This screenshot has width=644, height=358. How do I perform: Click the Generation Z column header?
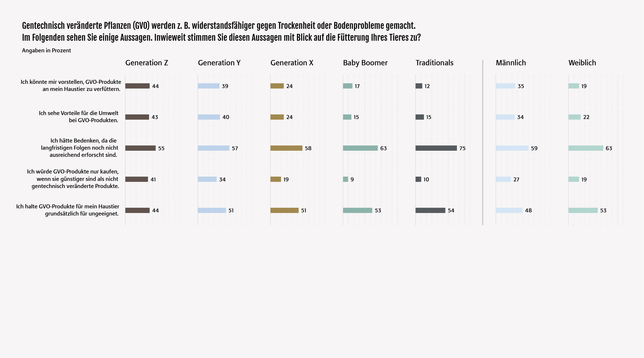click(x=147, y=63)
